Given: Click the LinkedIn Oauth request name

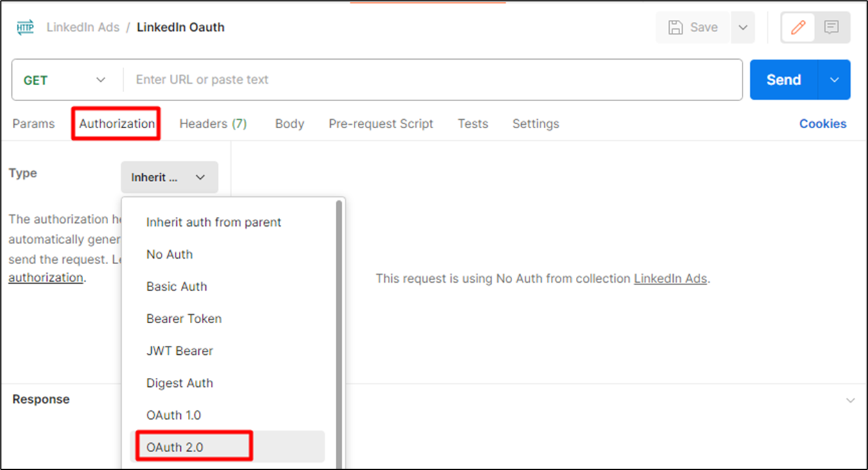Looking at the screenshot, I should click(x=181, y=28).
